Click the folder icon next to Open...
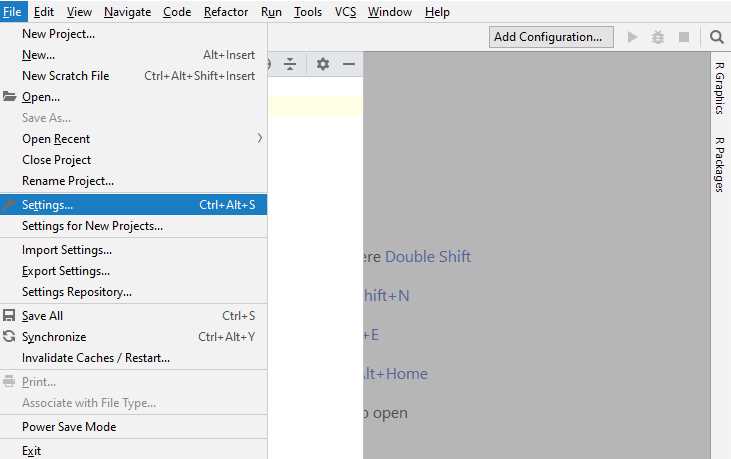Viewport: 731px width, 459px height. 9,96
